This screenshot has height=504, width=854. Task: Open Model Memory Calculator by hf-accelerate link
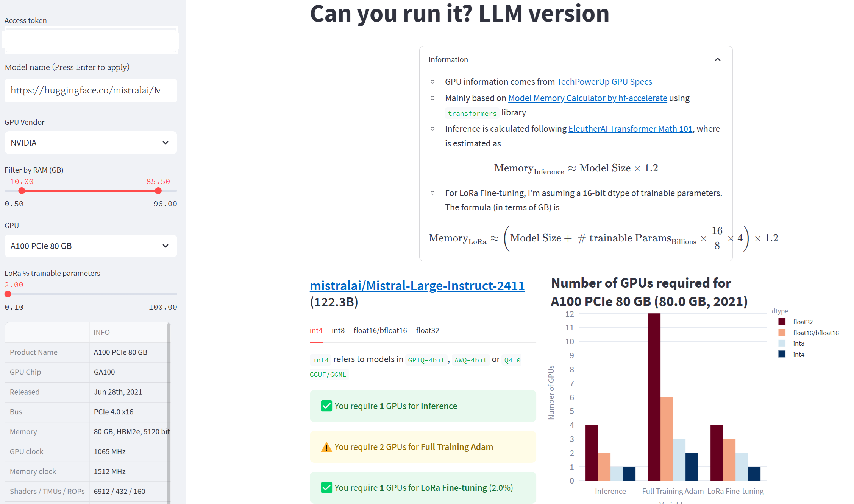point(587,98)
